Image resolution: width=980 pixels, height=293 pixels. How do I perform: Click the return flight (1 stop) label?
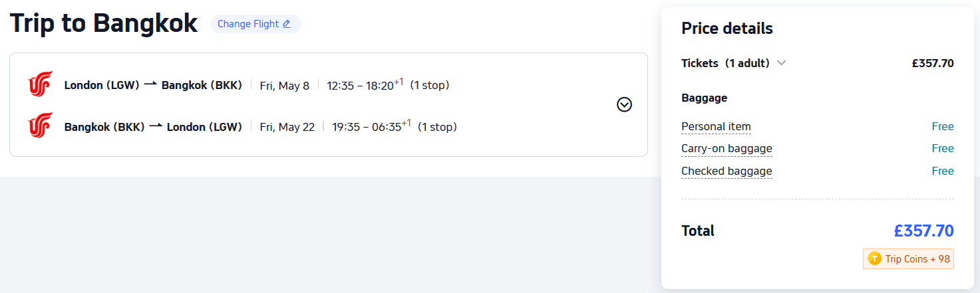(437, 126)
